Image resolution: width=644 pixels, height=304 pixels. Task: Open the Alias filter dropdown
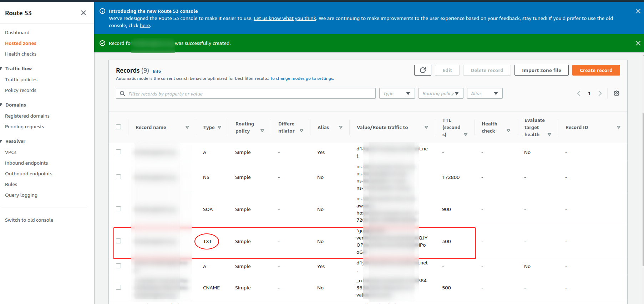point(485,93)
